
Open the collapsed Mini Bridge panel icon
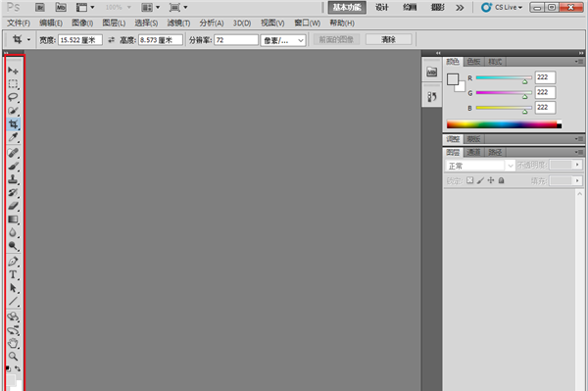point(432,72)
